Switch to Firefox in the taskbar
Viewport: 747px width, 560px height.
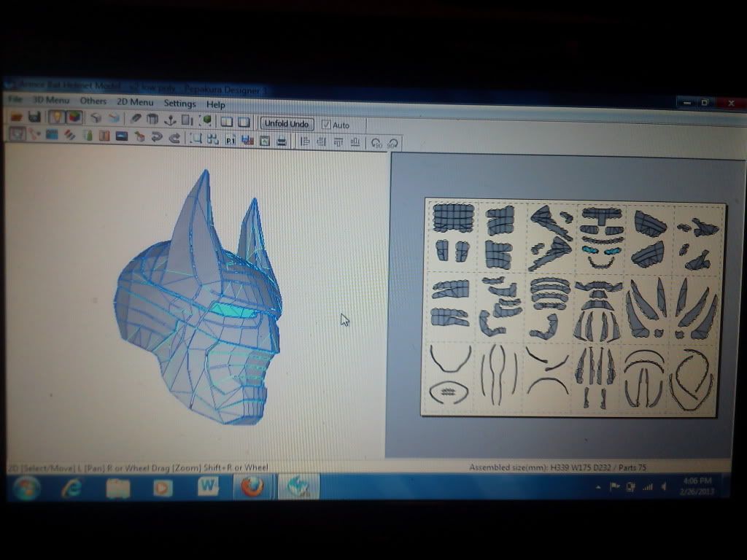(252, 487)
